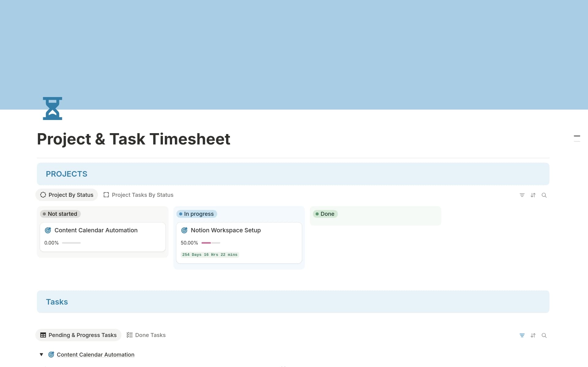
Task: Click sort icon in Projects section
Action: (x=533, y=195)
